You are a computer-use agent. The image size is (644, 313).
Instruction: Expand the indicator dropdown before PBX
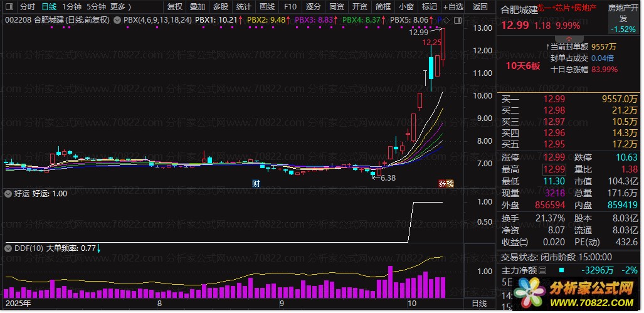(x=117, y=19)
